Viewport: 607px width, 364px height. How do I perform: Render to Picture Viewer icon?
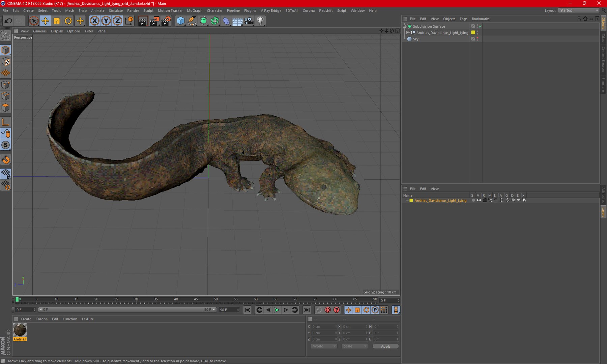154,21
